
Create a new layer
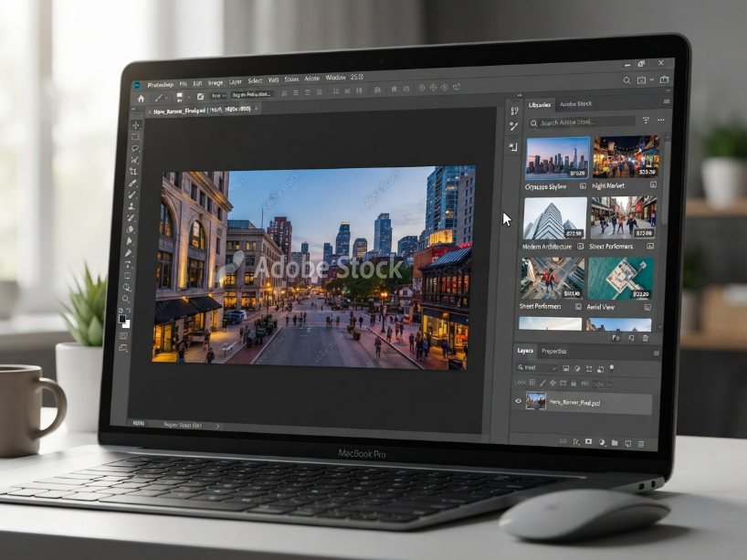[x=628, y=443]
